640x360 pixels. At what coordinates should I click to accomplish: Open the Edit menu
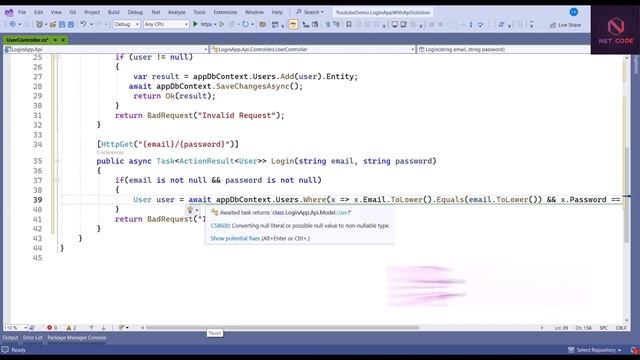coord(38,12)
